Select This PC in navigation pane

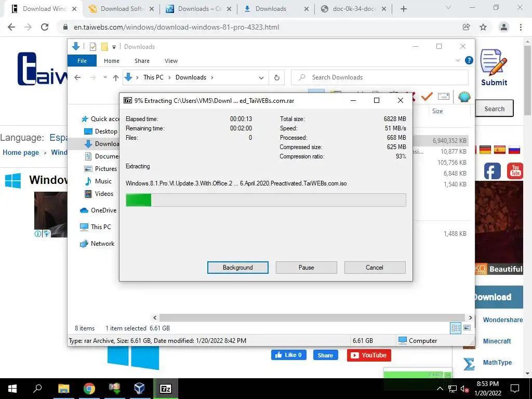[x=96, y=227]
